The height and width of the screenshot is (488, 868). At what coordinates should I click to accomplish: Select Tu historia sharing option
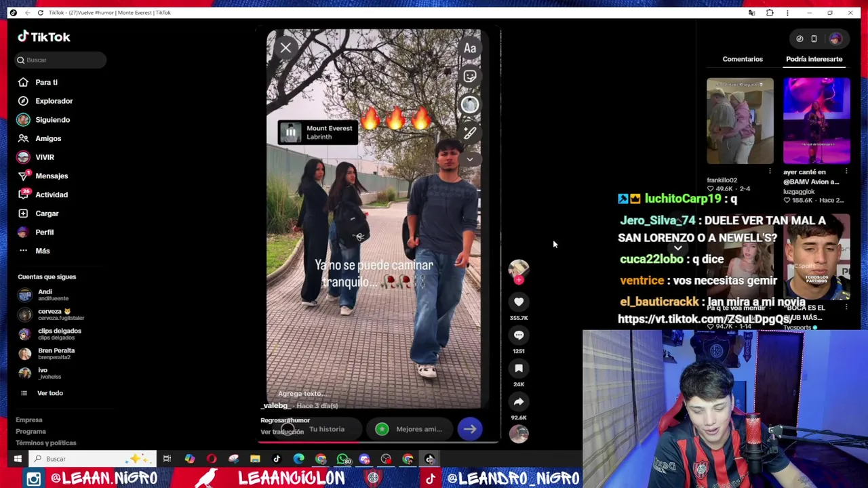pos(319,429)
